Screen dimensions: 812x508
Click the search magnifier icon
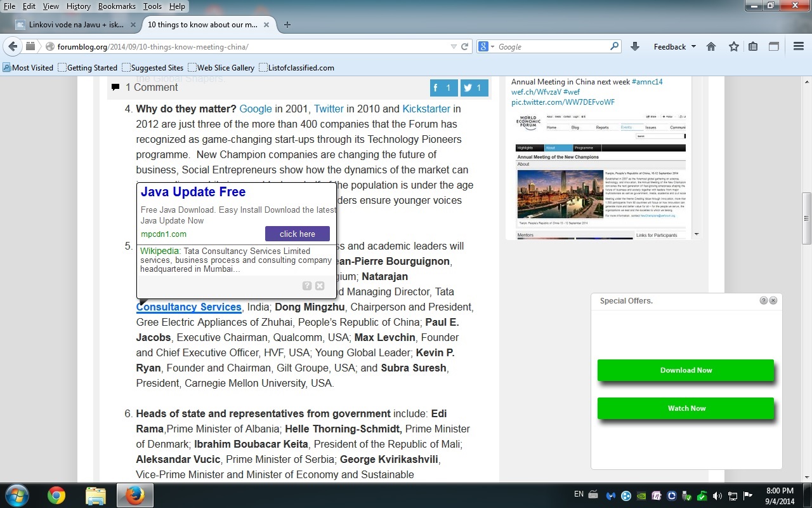(614, 46)
